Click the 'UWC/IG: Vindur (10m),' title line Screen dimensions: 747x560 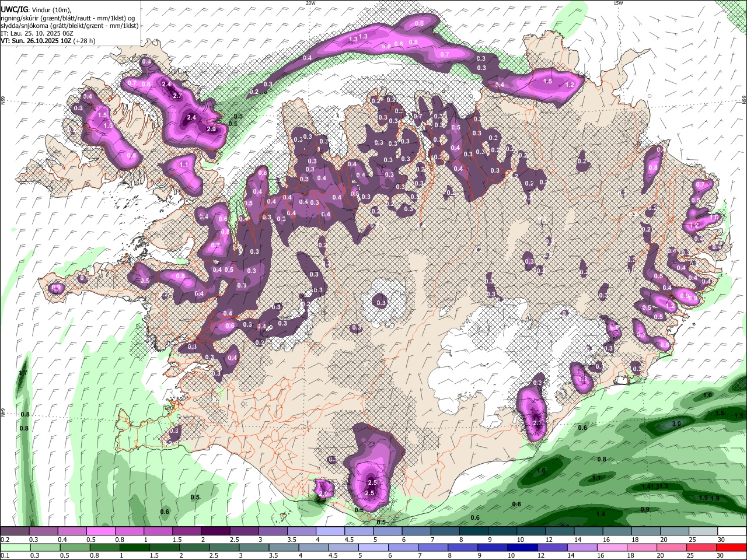[x=36, y=10]
